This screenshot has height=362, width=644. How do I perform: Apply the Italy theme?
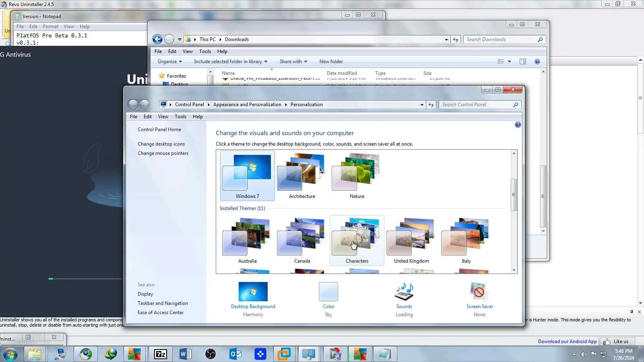(x=466, y=241)
